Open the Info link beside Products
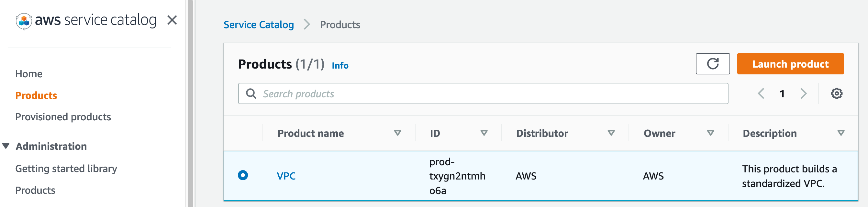 click(x=340, y=65)
